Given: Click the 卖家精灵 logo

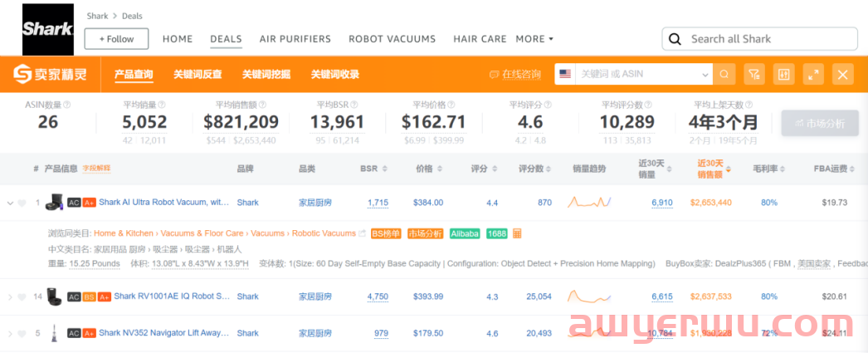Looking at the screenshot, I should [51, 74].
